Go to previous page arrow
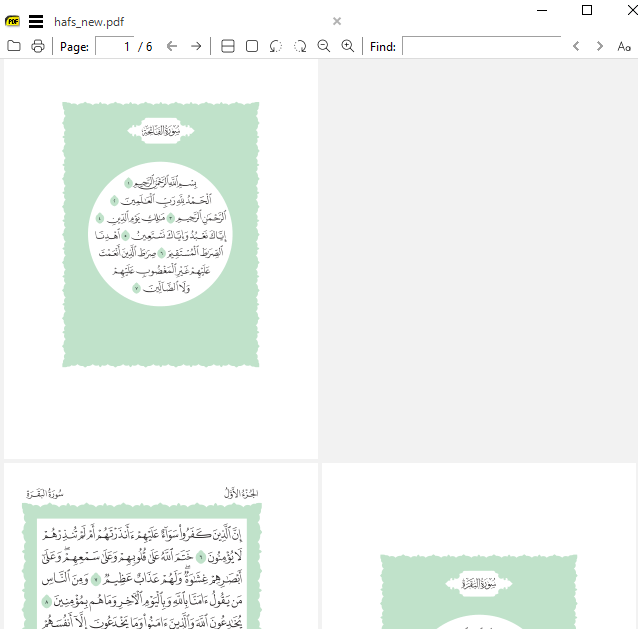 tap(172, 46)
